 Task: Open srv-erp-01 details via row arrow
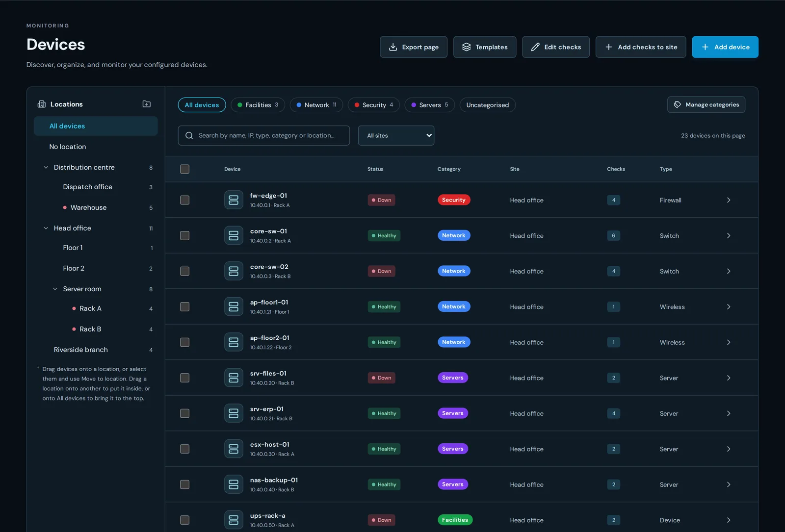729,413
